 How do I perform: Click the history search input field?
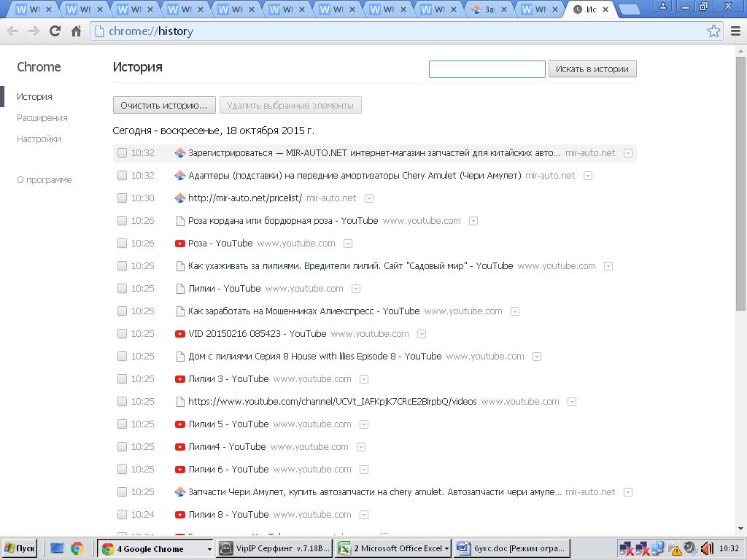(487, 69)
